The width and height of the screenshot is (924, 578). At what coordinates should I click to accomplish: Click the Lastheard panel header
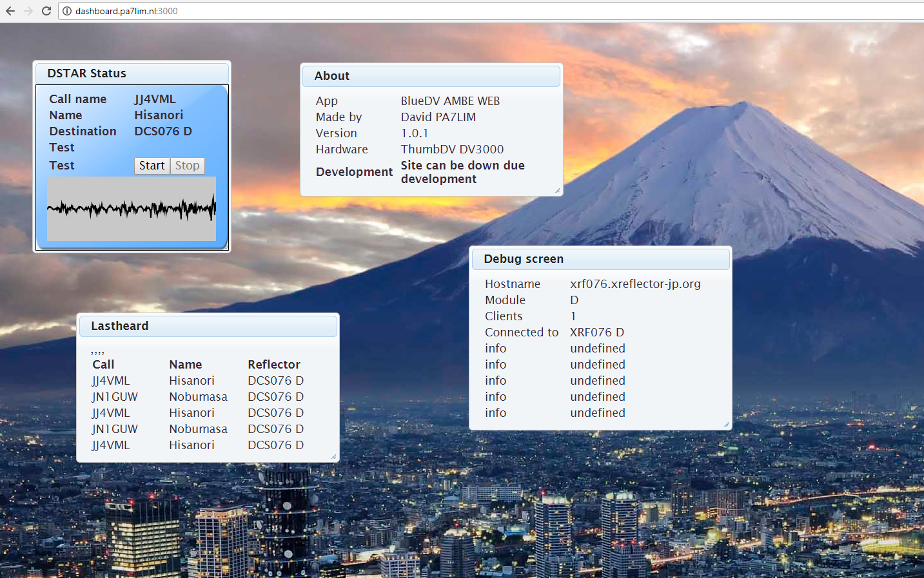207,326
